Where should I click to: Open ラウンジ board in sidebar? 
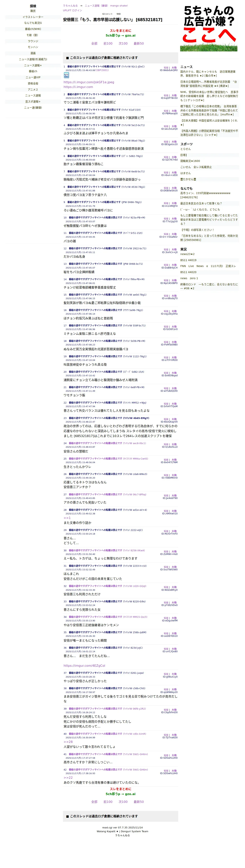[33, 41]
